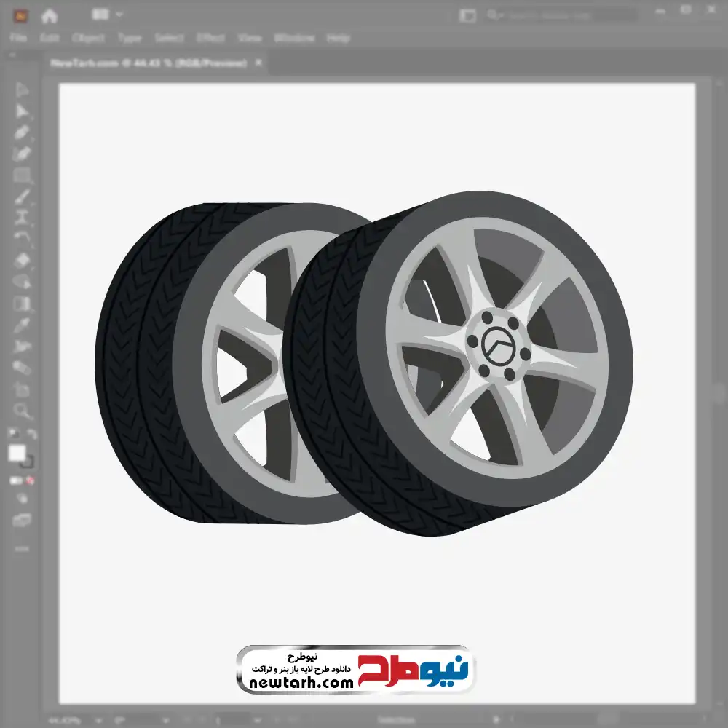Select the Paintbrush tool

tap(22, 197)
